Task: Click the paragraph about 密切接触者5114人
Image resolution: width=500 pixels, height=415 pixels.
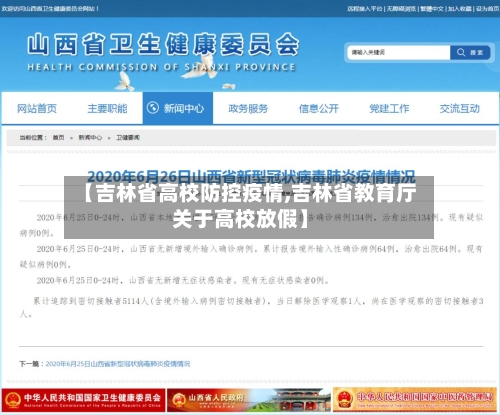Action: [251, 307]
